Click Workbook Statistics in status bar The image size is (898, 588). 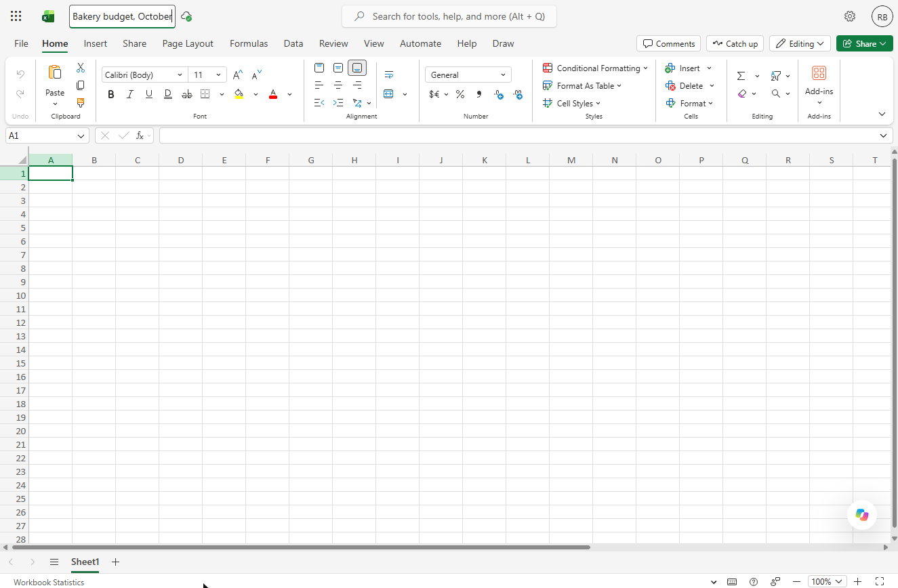pos(49,582)
